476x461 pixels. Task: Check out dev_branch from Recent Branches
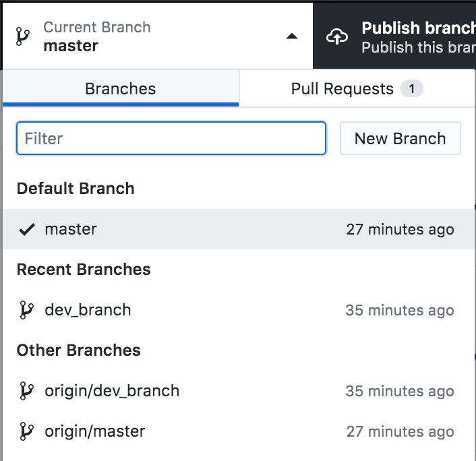[88, 310]
